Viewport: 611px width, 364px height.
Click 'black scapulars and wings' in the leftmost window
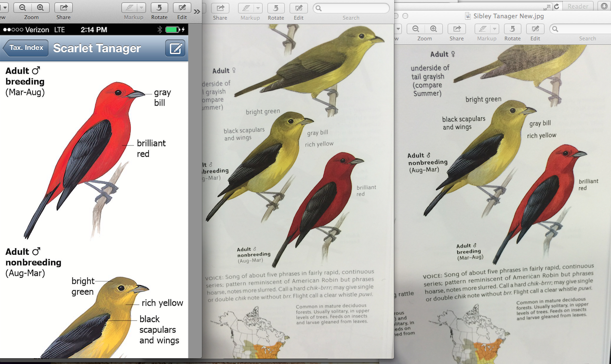tap(159, 330)
